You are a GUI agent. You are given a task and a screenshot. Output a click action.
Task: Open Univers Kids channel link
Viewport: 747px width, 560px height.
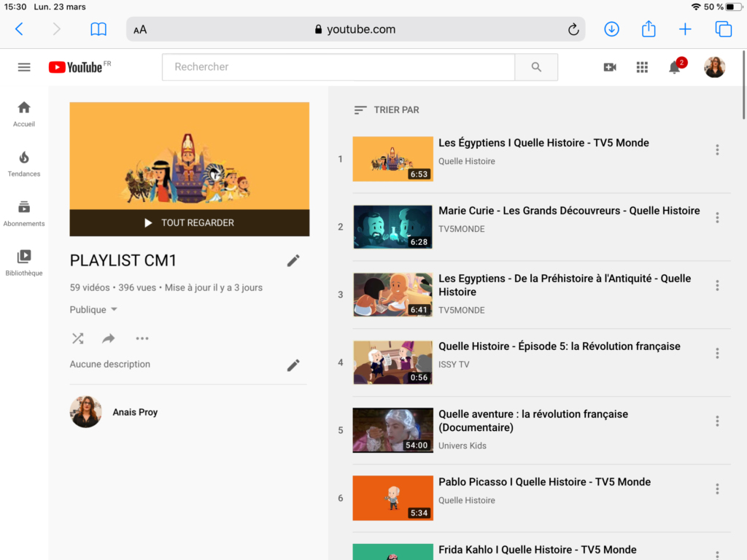[x=462, y=446]
